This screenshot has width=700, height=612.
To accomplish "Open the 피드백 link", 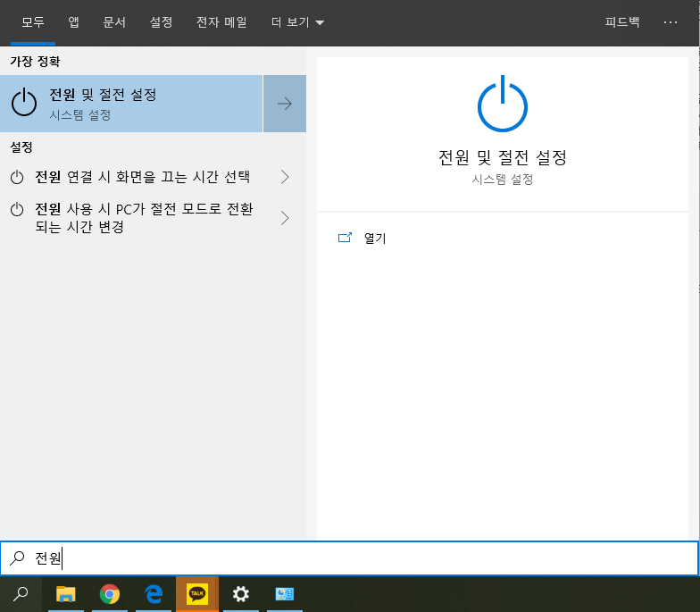I will pyautogui.click(x=621, y=21).
